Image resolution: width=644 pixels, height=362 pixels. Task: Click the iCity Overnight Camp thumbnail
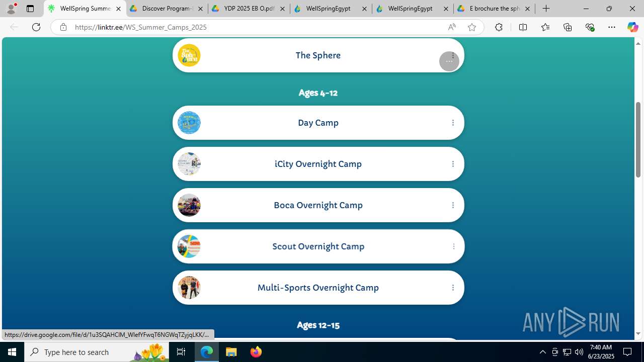189,164
